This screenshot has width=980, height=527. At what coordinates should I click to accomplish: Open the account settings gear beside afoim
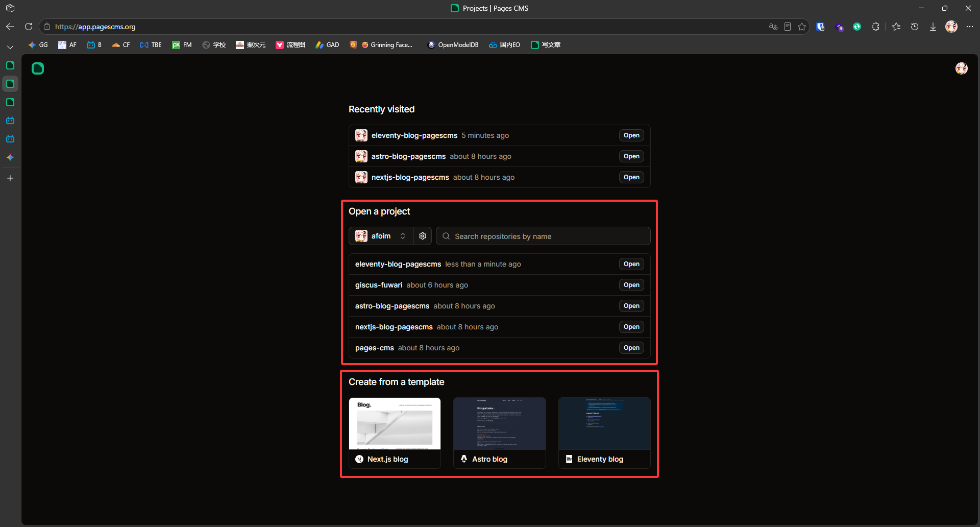point(423,236)
